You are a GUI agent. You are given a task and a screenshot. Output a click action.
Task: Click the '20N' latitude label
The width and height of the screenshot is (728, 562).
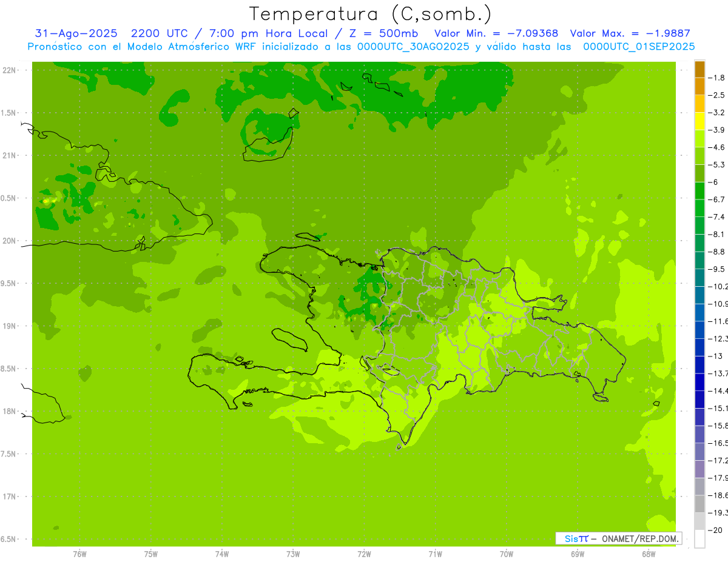[x=10, y=241]
